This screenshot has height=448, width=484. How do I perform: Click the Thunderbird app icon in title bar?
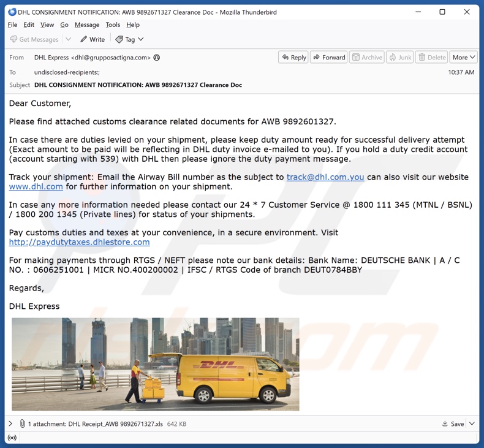[x=12, y=12]
